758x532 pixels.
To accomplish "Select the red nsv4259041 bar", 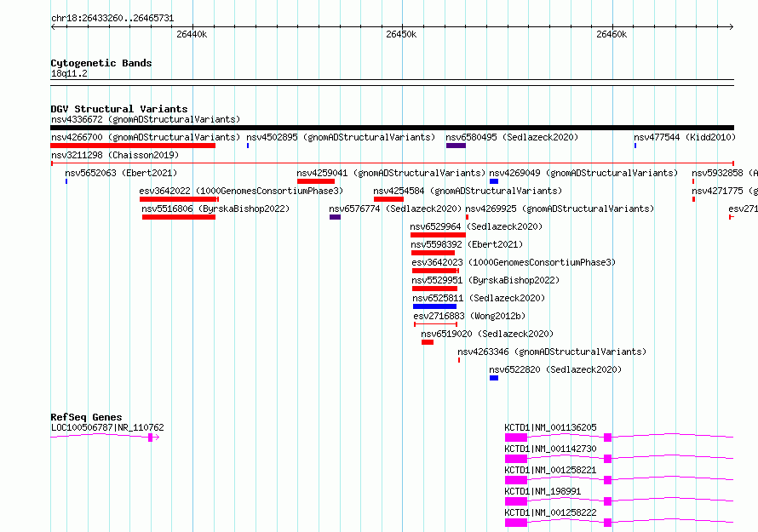I will pyautogui.click(x=316, y=181).
